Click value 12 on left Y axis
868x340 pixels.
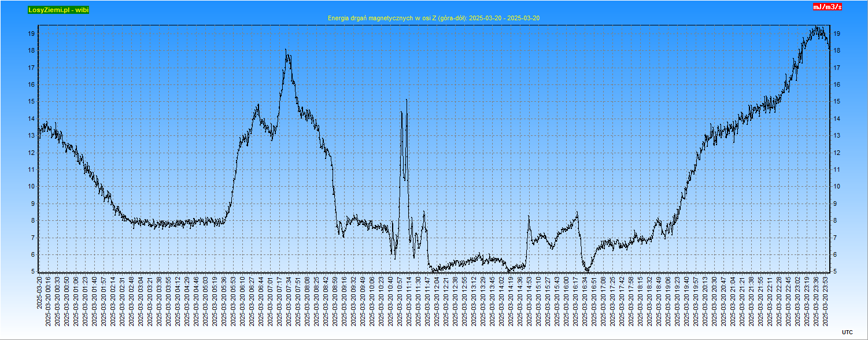(32, 153)
